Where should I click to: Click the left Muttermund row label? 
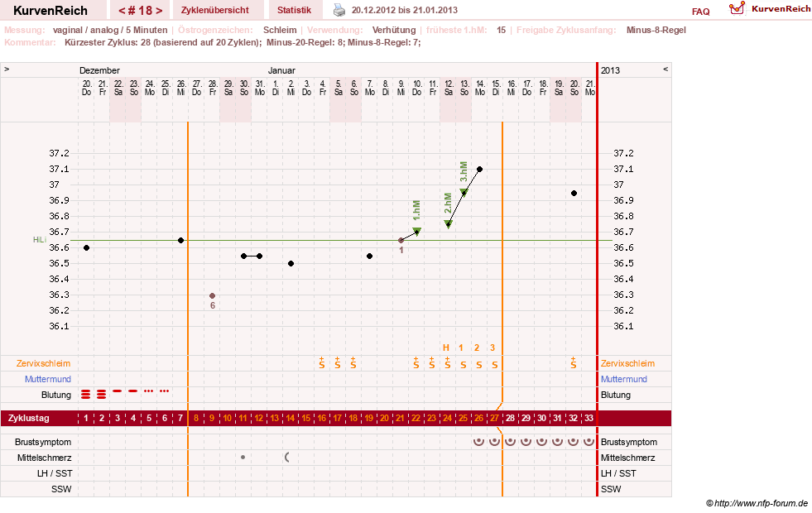(x=48, y=379)
